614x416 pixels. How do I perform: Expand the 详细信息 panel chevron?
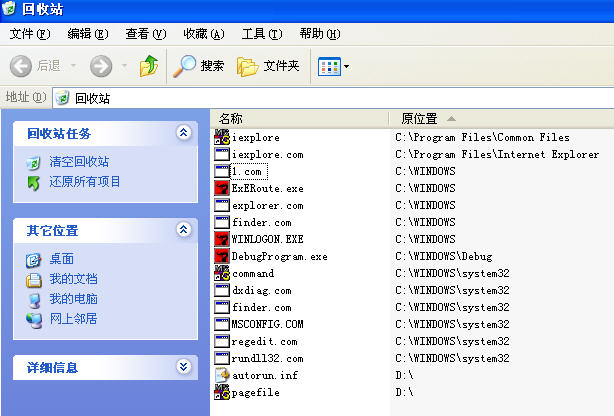click(x=184, y=367)
